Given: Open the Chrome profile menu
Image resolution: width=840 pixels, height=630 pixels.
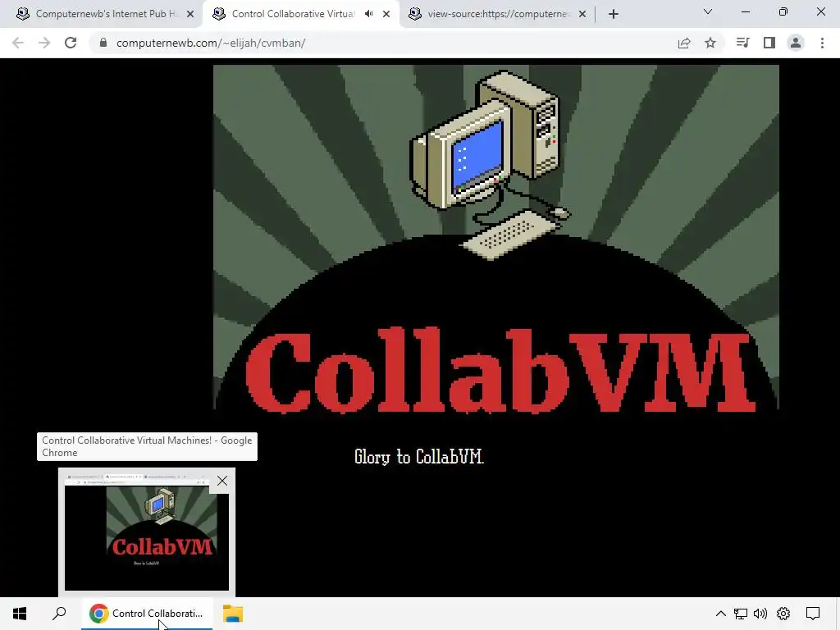Looking at the screenshot, I should (x=796, y=43).
